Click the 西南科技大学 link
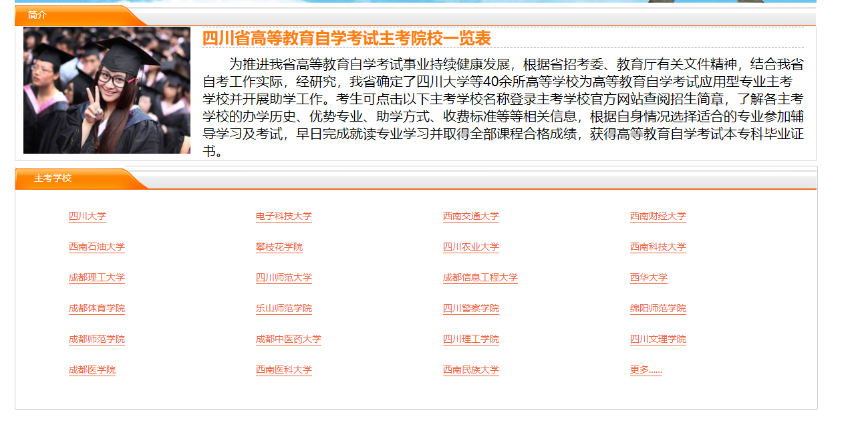 tap(658, 247)
